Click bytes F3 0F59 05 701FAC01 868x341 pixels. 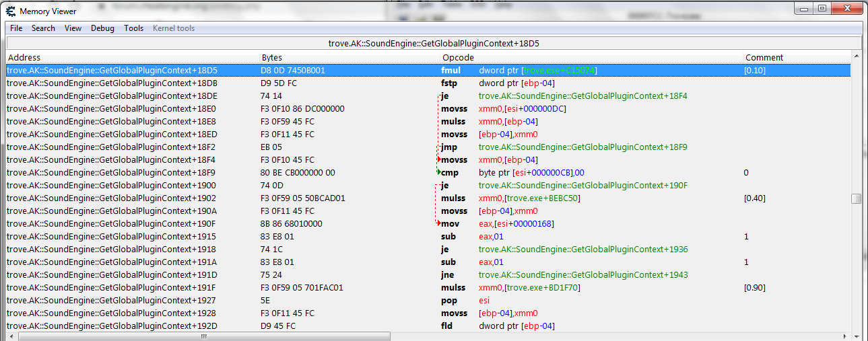[x=302, y=287]
